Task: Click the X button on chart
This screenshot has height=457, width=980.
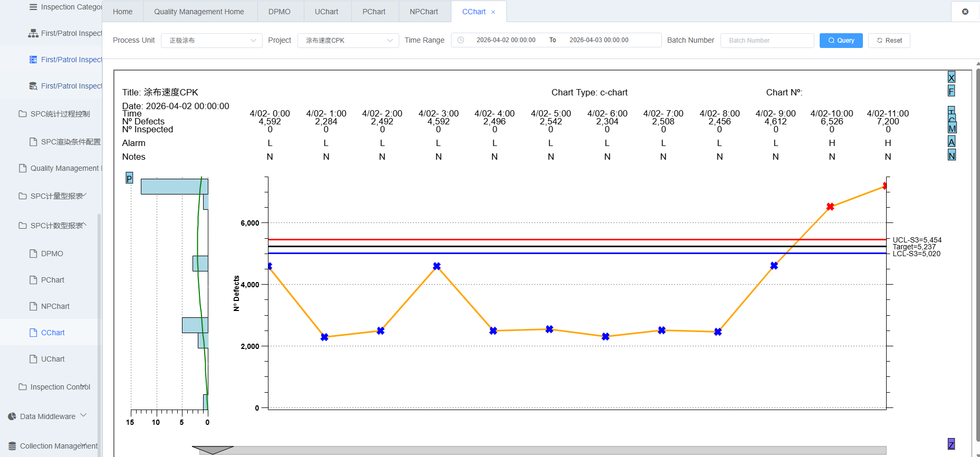Action: point(952,77)
